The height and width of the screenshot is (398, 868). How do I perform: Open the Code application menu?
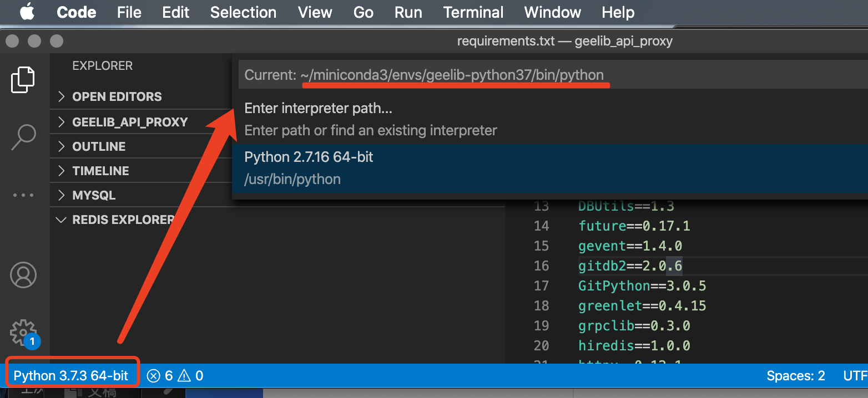tap(77, 12)
